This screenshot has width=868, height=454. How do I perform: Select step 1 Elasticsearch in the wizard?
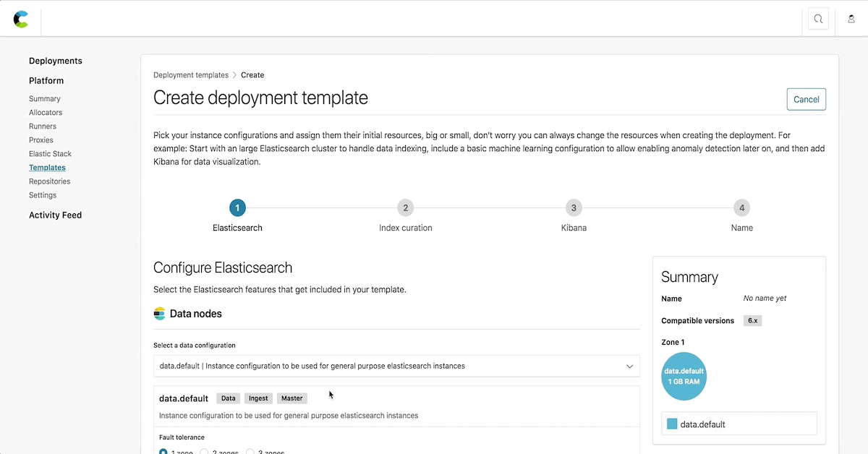coord(237,207)
